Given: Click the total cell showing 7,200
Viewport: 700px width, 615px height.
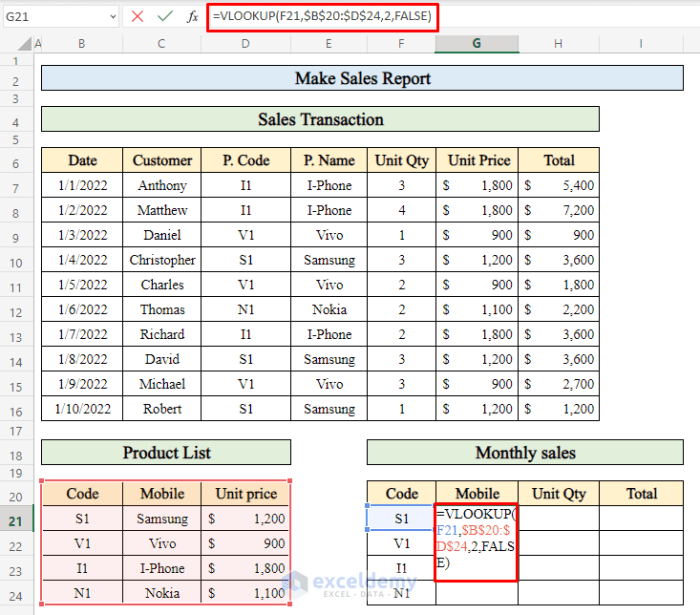Looking at the screenshot, I should point(559,210).
